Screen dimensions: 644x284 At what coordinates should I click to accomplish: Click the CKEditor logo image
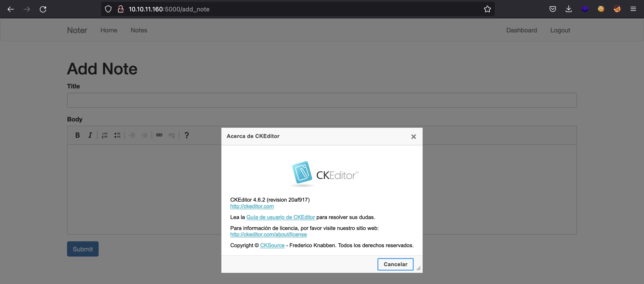324,174
